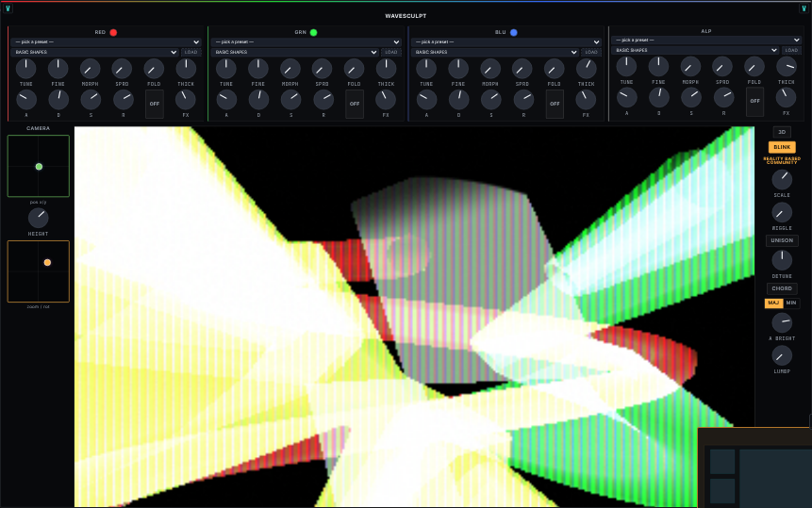Click the RED channel FX knob
This screenshot has height=508, width=812.
186,100
